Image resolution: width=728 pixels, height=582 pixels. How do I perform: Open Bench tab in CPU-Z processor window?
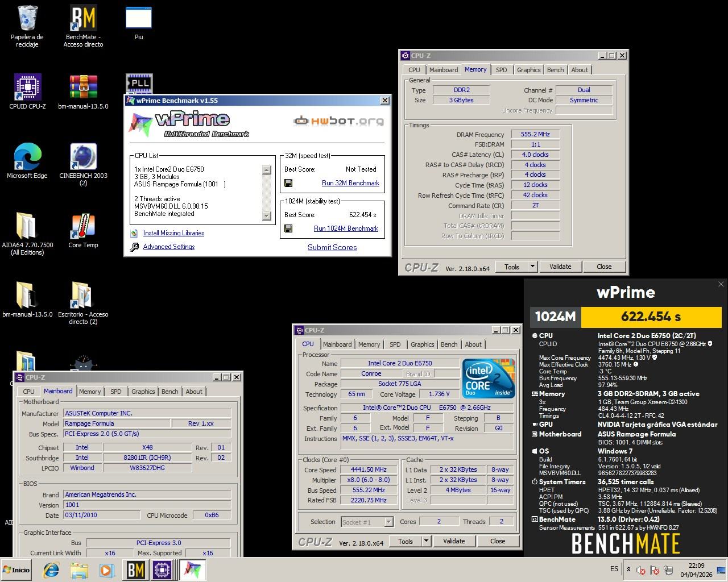click(449, 344)
